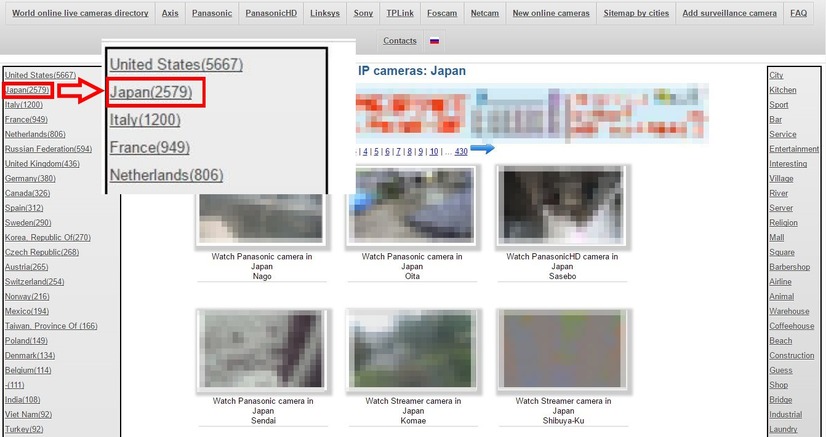Open the Oita Panasonic camera thumbnail

[x=412, y=206]
